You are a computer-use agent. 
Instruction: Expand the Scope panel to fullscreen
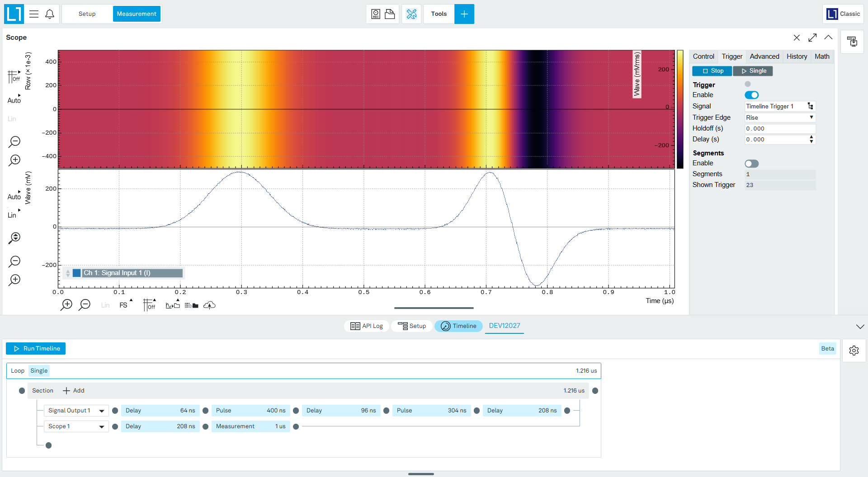pos(812,37)
